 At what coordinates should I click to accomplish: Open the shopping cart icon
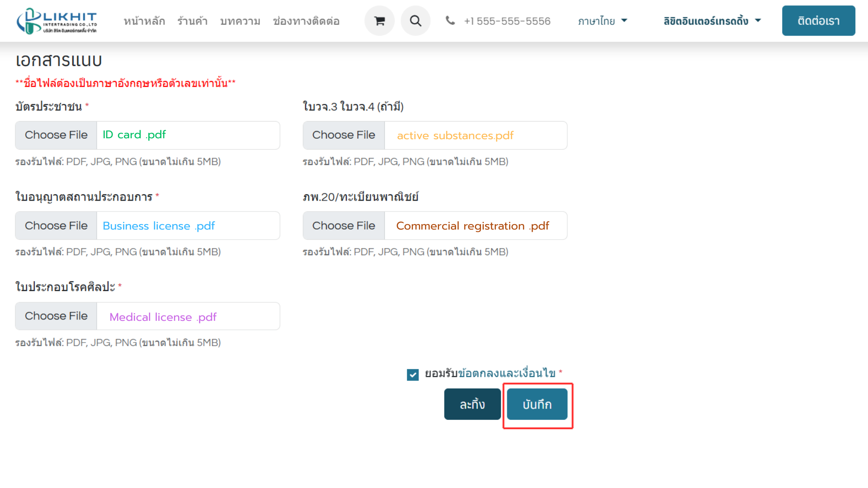click(x=379, y=21)
